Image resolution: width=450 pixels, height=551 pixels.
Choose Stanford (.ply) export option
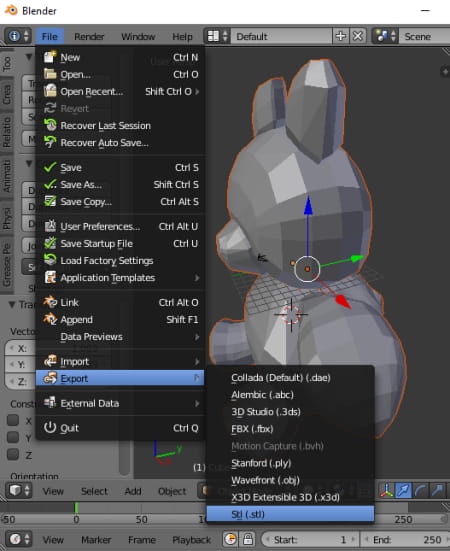click(x=290, y=463)
